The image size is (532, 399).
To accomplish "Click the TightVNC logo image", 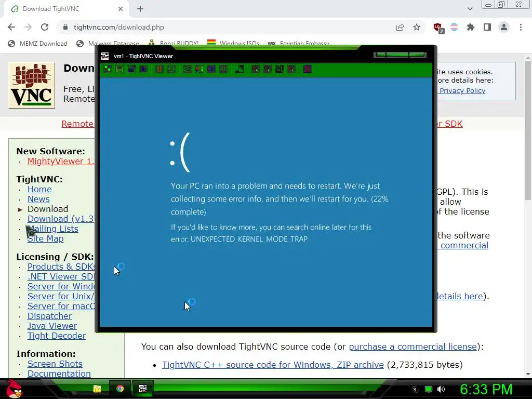I will tap(32, 85).
